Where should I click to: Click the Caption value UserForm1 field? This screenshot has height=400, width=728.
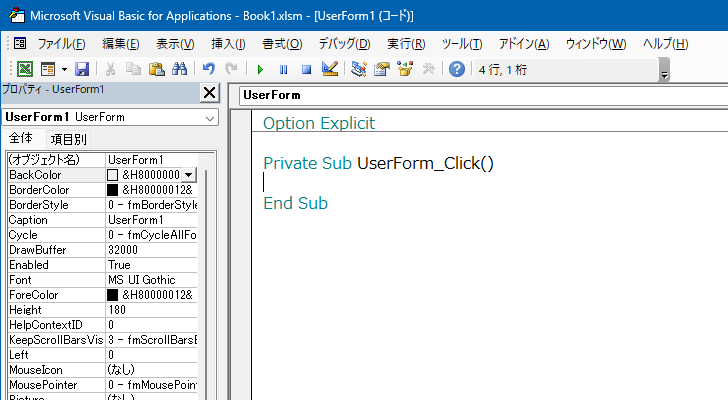[151, 220]
